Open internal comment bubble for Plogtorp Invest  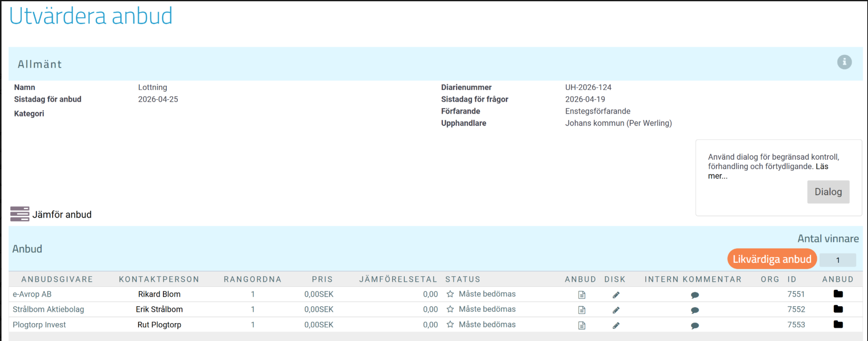tap(694, 325)
